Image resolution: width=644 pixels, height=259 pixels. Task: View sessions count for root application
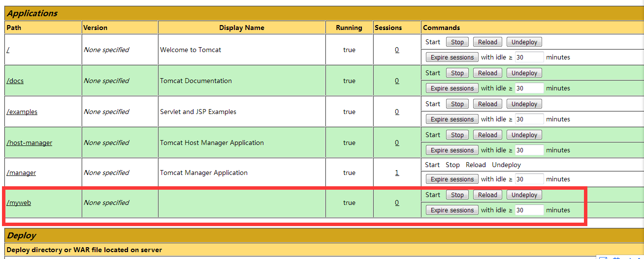tap(397, 50)
